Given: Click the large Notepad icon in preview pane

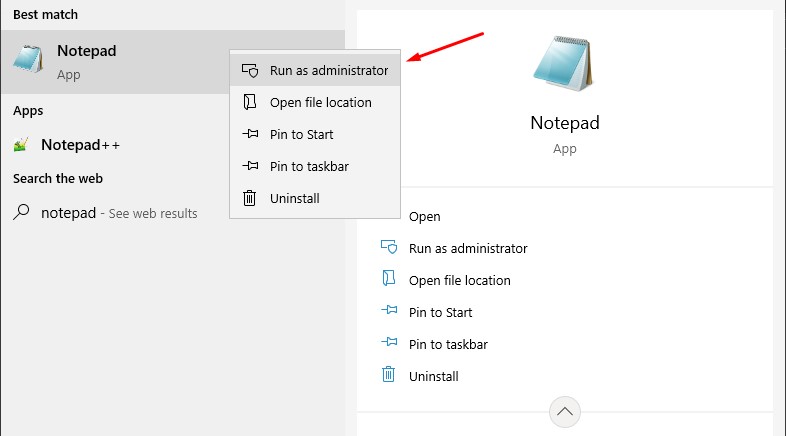Looking at the screenshot, I should coord(563,64).
